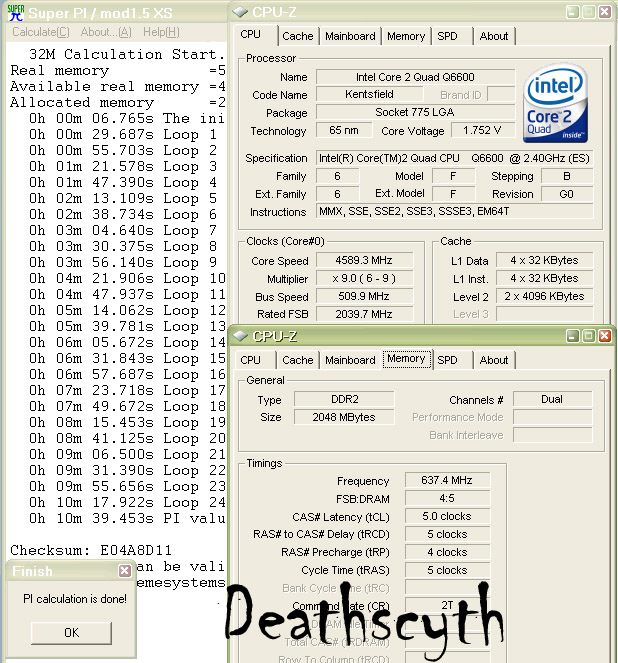This screenshot has height=663, width=618.
Task: Click CAS# Latency value 5.0 clocks
Action: pyautogui.click(x=447, y=516)
